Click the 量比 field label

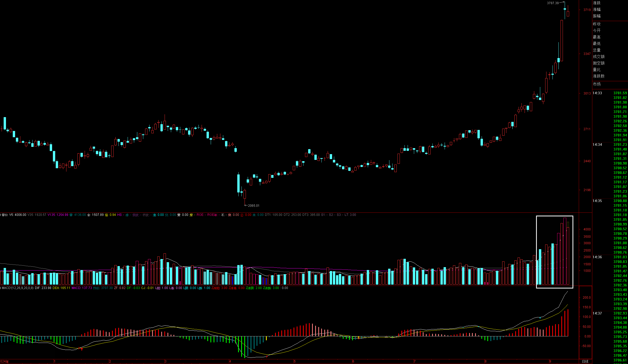point(597,70)
